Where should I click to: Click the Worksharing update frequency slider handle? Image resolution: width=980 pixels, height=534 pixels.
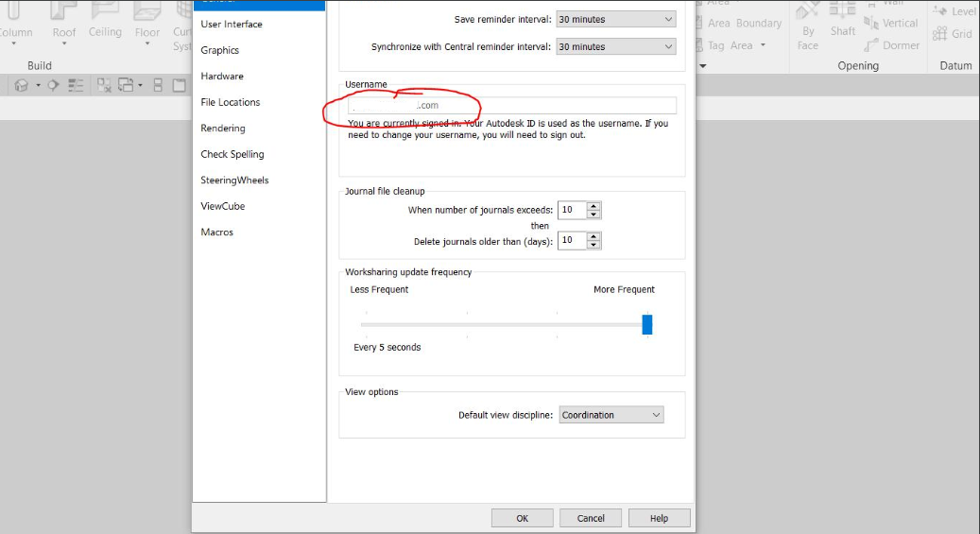coord(647,324)
